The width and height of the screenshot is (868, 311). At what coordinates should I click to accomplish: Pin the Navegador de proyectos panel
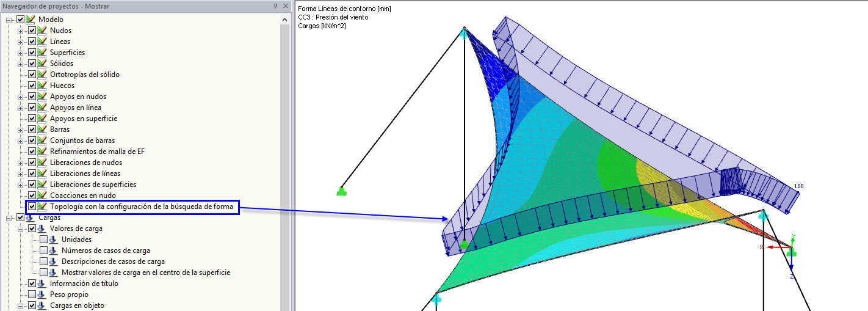pos(275,5)
